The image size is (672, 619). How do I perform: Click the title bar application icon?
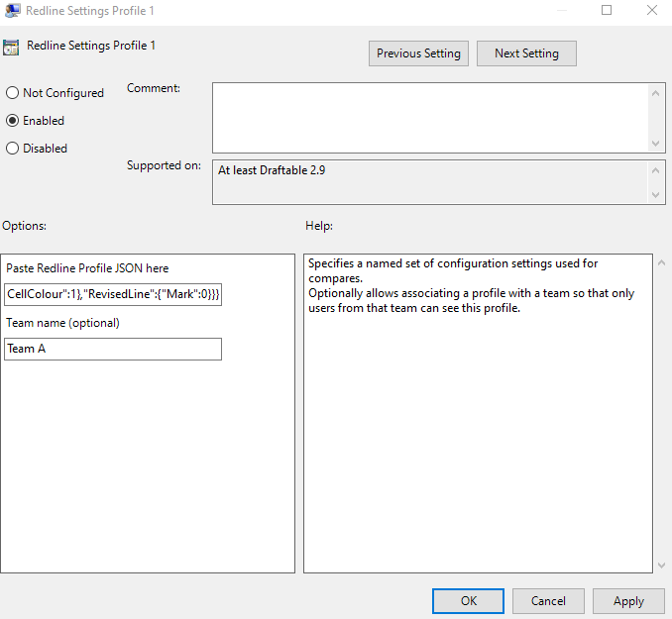coord(13,11)
